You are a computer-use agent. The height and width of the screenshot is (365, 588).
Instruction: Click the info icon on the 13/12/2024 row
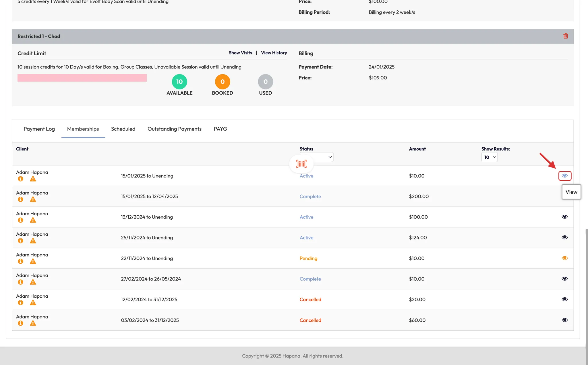point(20,220)
